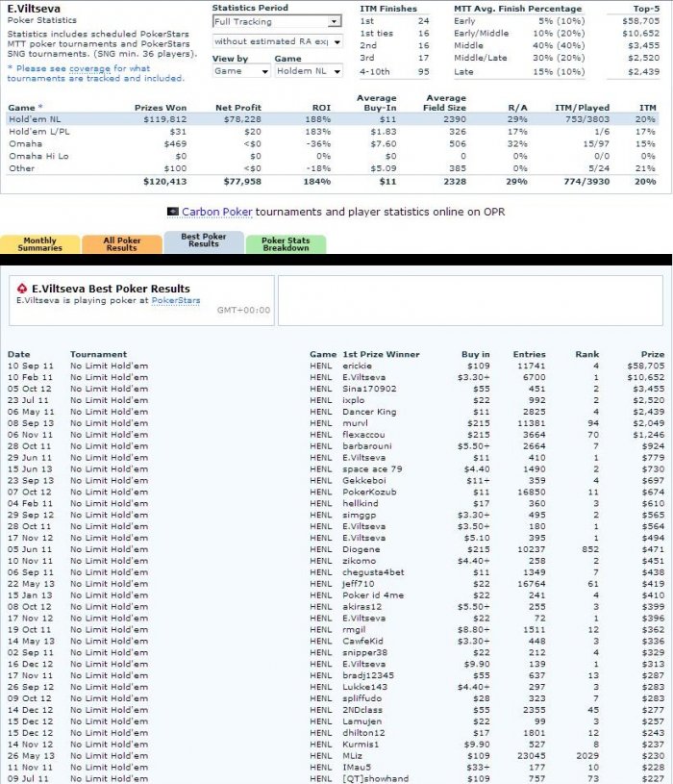Image resolution: width=673 pixels, height=784 pixels.
Task: Click the 23045 entries value
Action: [x=531, y=756]
